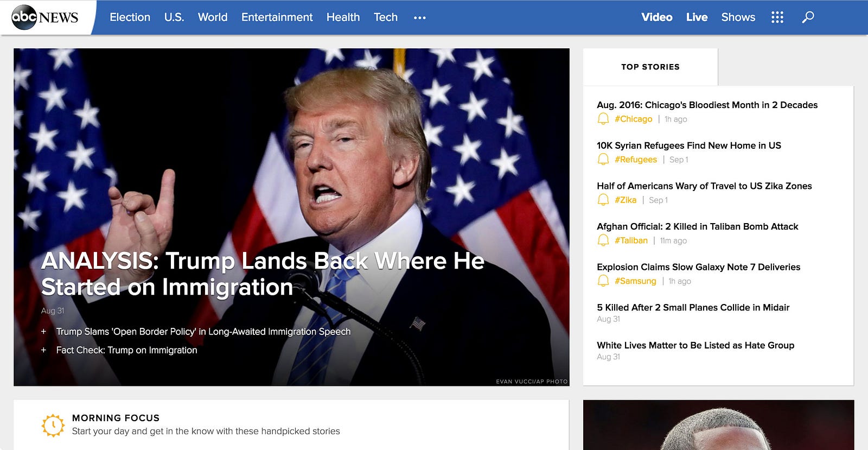Follow the #Refugees hashtag
Screen dimensions: 868x450
[x=636, y=160]
